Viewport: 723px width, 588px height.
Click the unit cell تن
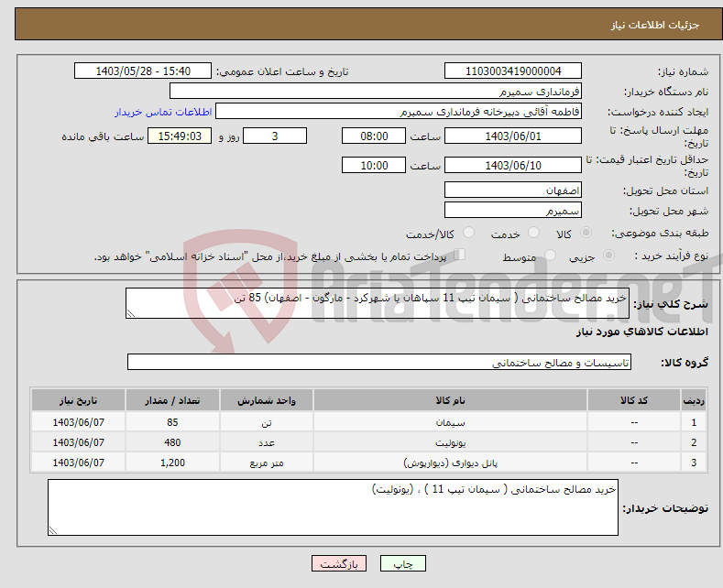pos(267,422)
